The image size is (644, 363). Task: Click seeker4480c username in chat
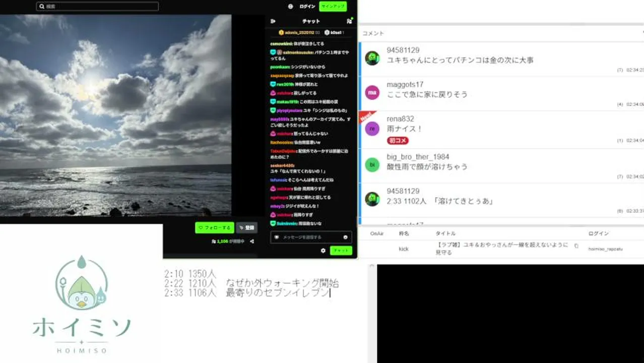tap(282, 165)
